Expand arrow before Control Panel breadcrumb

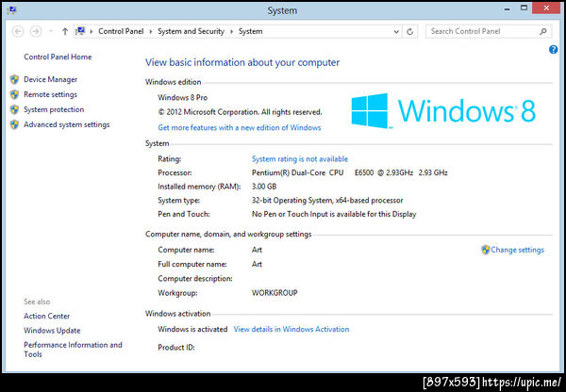pos(92,32)
